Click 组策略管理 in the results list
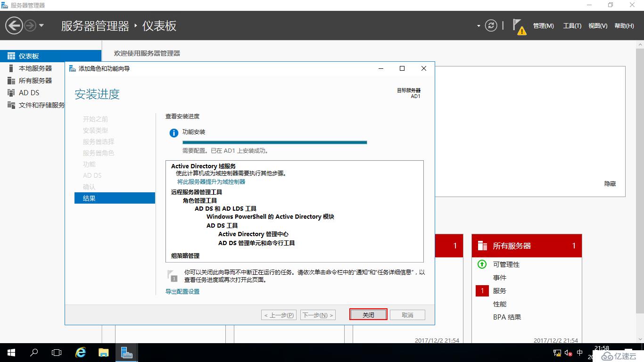The image size is (644, 362). point(185,256)
